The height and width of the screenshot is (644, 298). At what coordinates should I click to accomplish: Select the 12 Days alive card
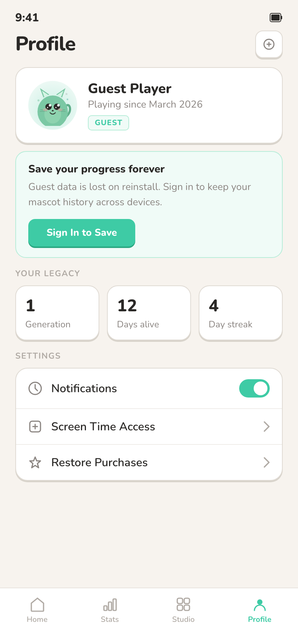[x=149, y=313]
